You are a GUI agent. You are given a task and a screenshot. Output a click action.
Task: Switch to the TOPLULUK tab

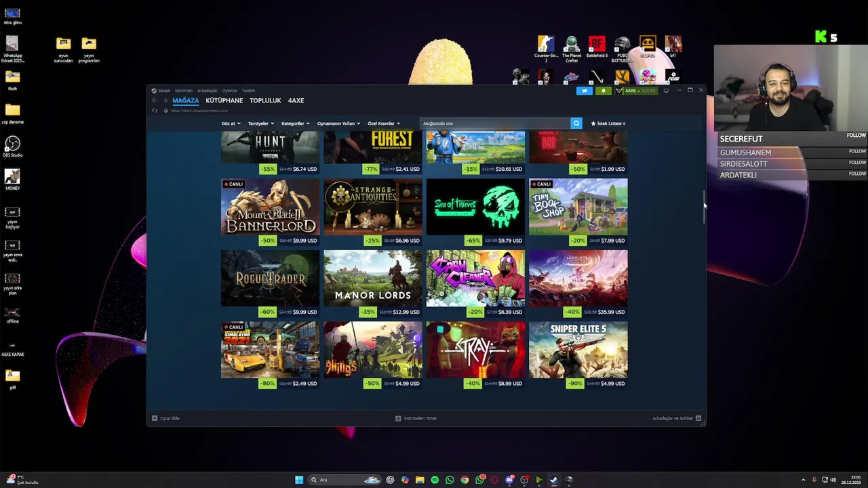[265, 100]
